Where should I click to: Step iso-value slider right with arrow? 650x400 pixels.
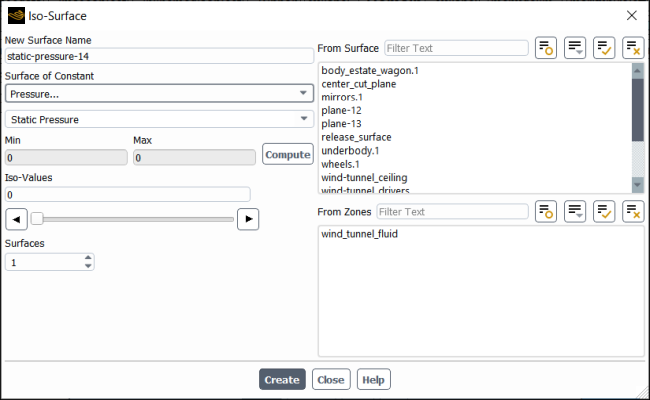[x=248, y=219]
